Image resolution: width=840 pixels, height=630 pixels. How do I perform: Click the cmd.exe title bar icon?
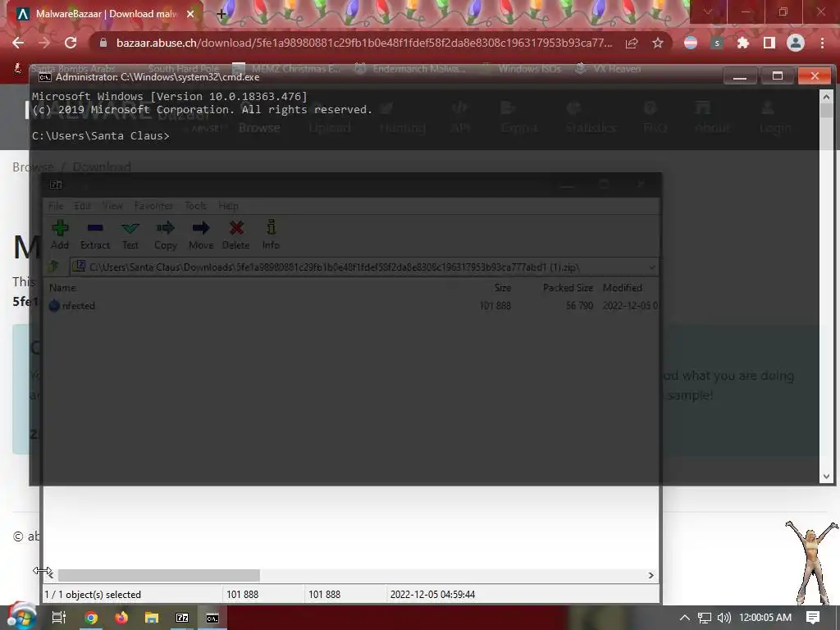pyautogui.click(x=45, y=77)
